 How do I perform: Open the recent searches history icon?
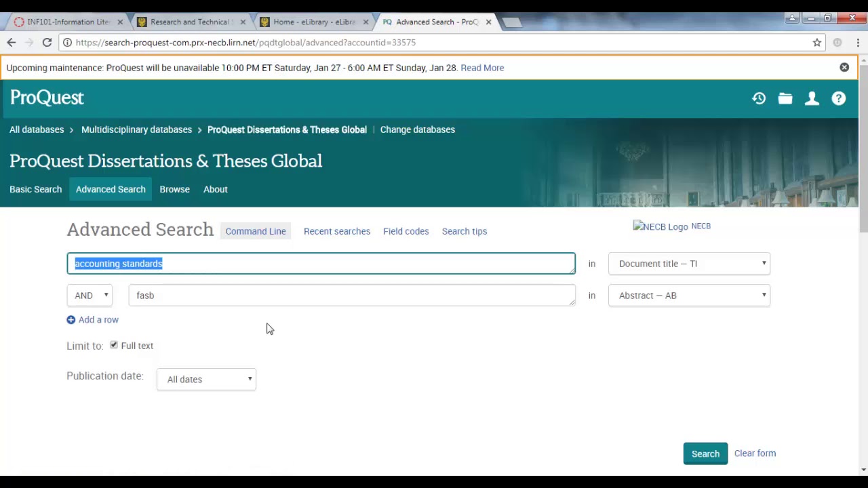click(759, 98)
